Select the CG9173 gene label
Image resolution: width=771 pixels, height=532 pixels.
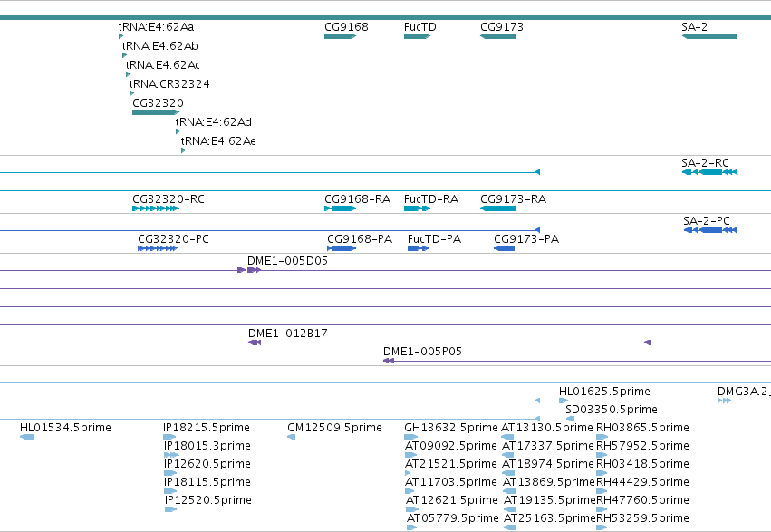[502, 27]
